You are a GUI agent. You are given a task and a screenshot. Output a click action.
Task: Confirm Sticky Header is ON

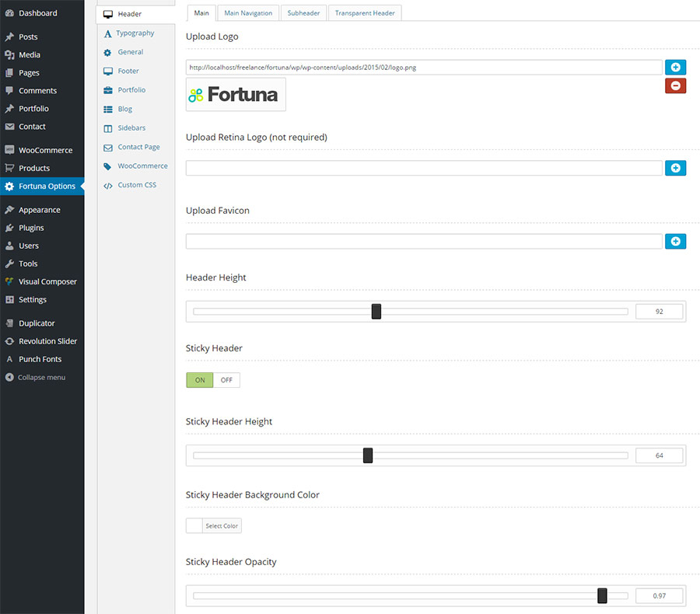point(199,380)
